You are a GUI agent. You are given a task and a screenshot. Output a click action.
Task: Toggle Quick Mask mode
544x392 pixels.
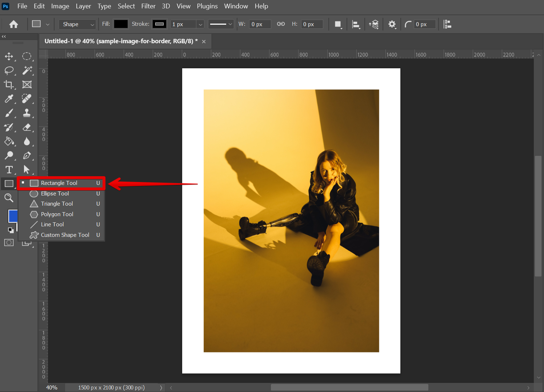point(9,243)
